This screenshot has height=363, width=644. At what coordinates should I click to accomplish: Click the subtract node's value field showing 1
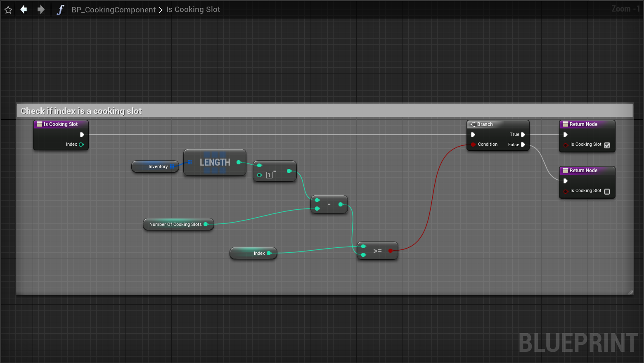pos(269,175)
